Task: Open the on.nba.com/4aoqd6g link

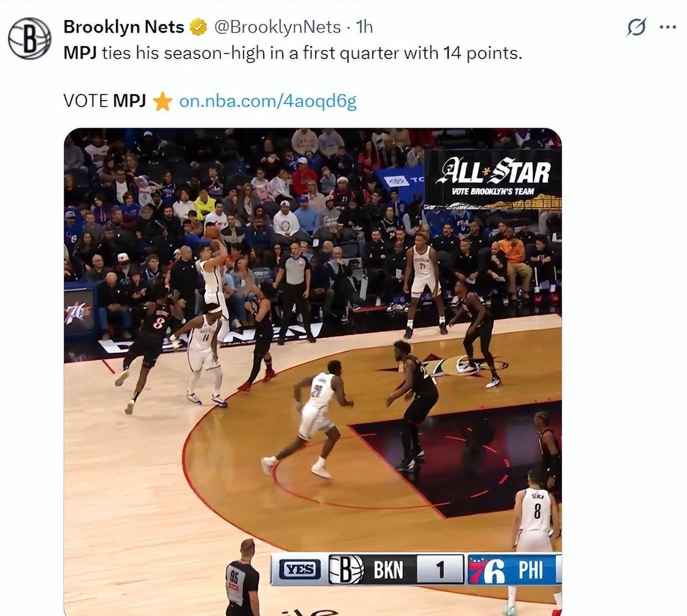Action: point(268,101)
